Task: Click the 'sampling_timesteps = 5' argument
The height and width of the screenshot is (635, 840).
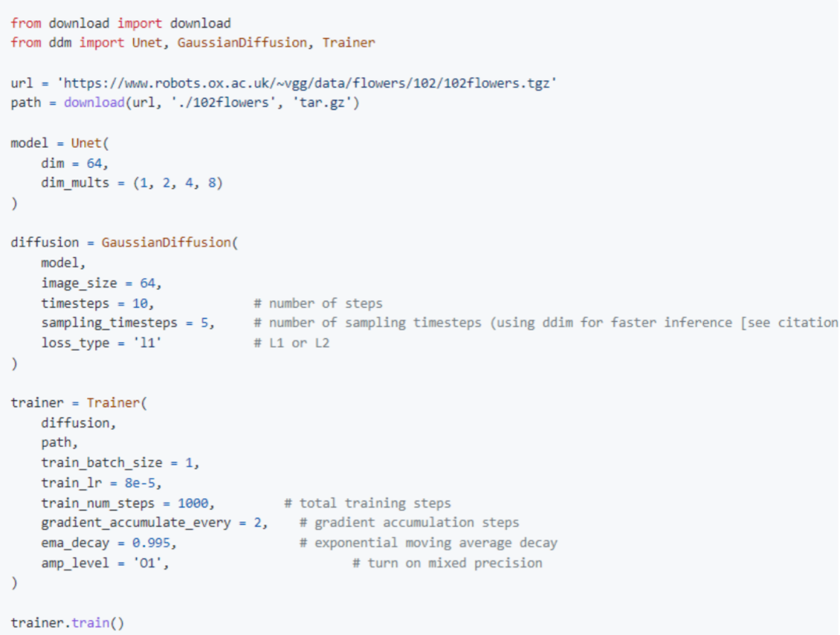Action: pyautogui.click(x=128, y=323)
